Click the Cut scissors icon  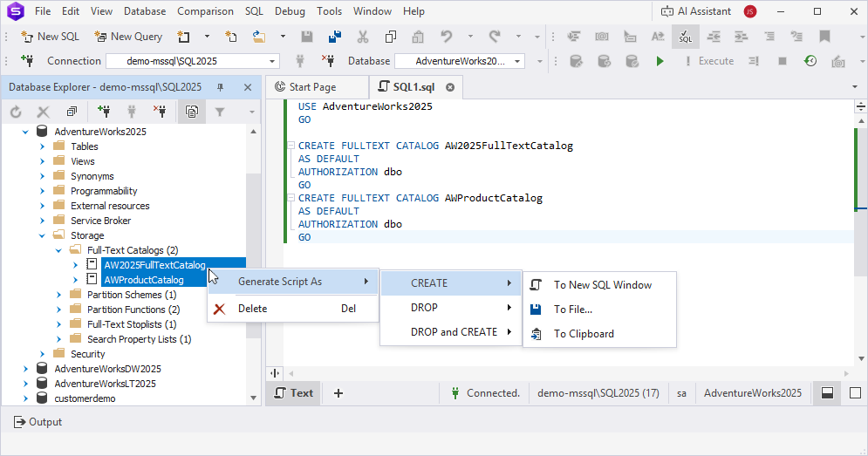(363, 37)
